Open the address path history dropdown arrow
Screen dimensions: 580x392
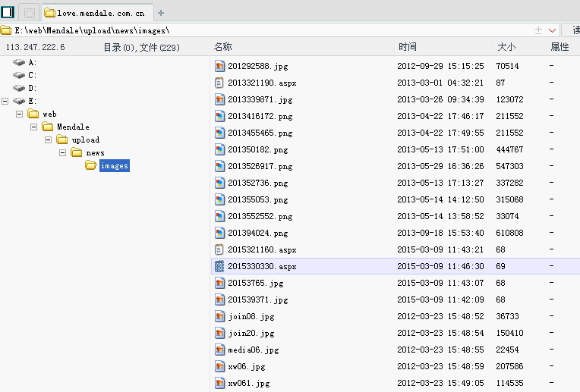pos(552,30)
